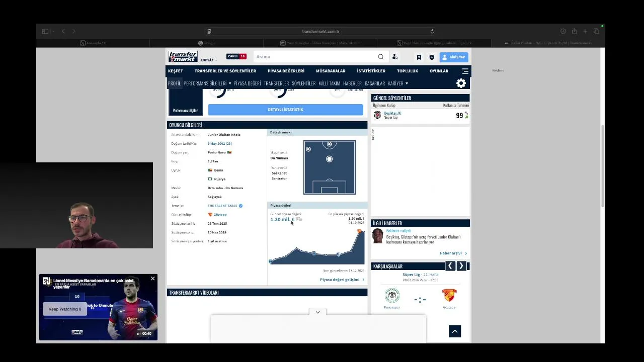Click the market value chart peak marker
The width and height of the screenshot is (644, 362).
pos(360,231)
